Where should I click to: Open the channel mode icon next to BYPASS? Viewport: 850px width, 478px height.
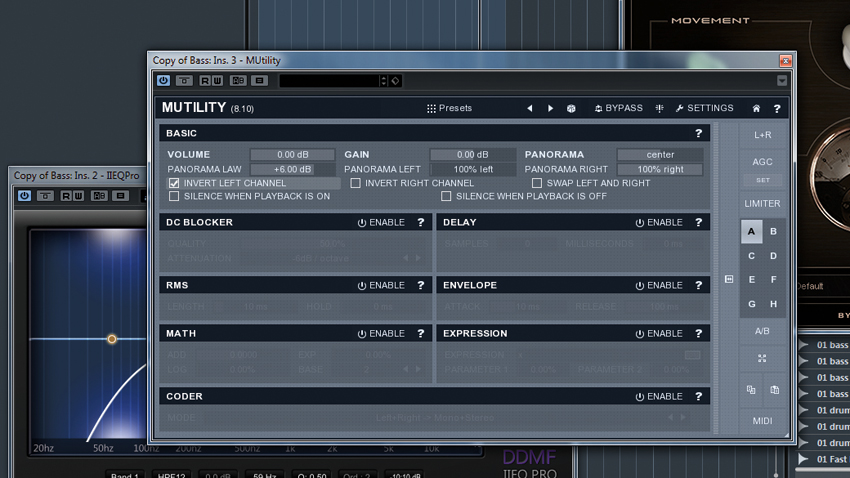tap(659, 108)
